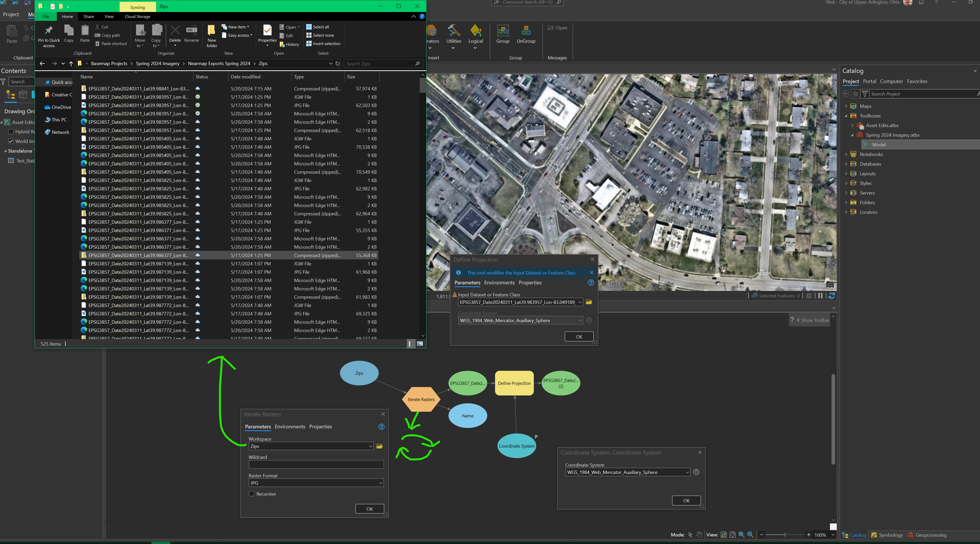The width and height of the screenshot is (980, 544).
Task: Toggle the World Imagery layer checkbox
Action: [x=11, y=141]
